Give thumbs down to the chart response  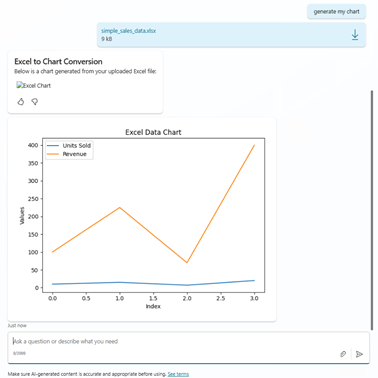[35, 101]
